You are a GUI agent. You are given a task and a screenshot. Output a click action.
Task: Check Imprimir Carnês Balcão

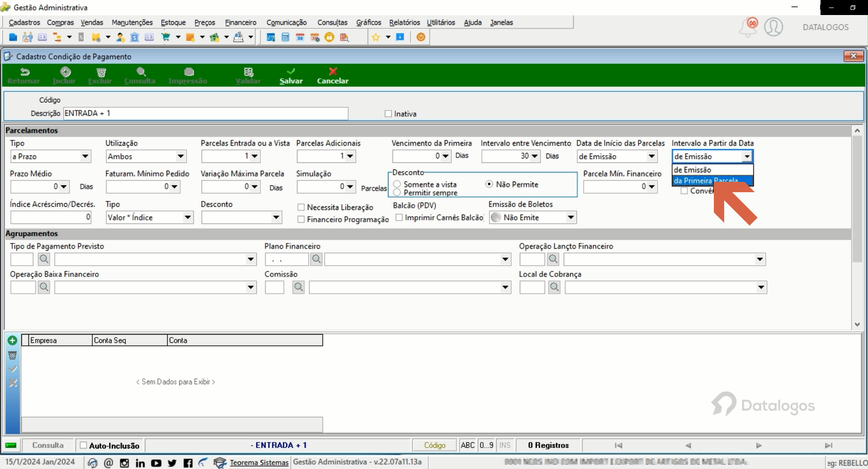[x=399, y=218]
